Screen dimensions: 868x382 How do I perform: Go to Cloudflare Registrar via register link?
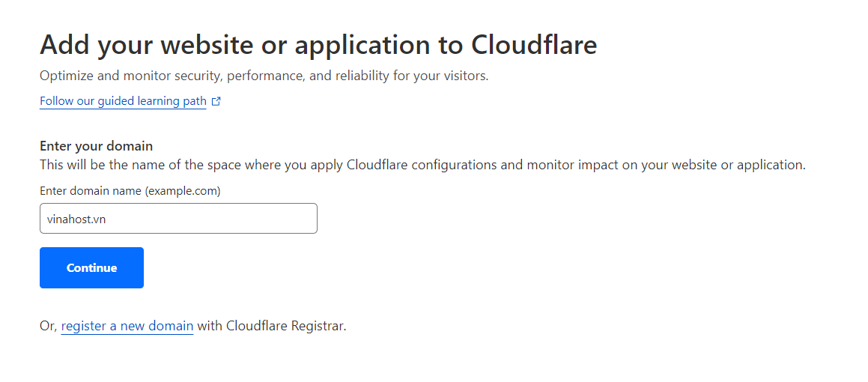point(127,326)
